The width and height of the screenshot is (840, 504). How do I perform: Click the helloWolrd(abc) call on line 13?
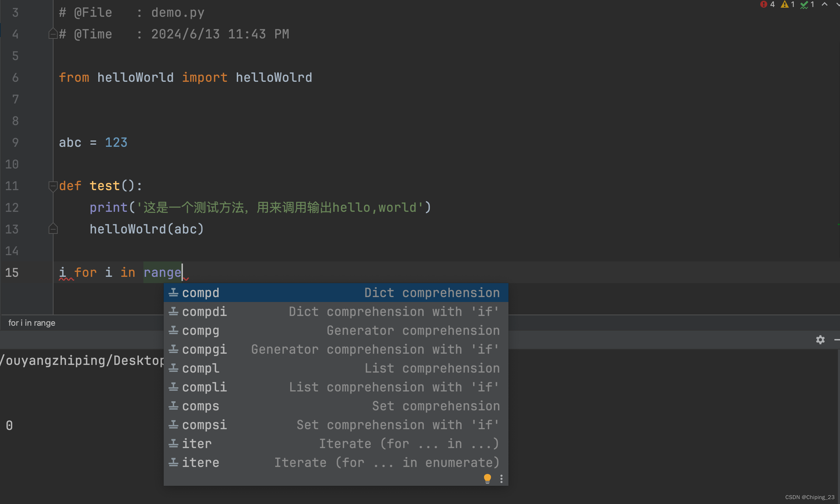coord(147,229)
